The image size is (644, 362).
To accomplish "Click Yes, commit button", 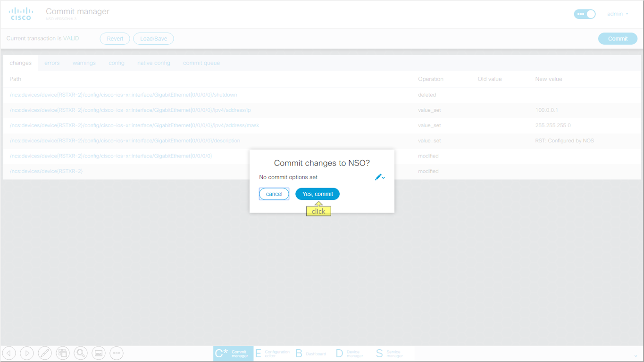I will click(x=318, y=194).
